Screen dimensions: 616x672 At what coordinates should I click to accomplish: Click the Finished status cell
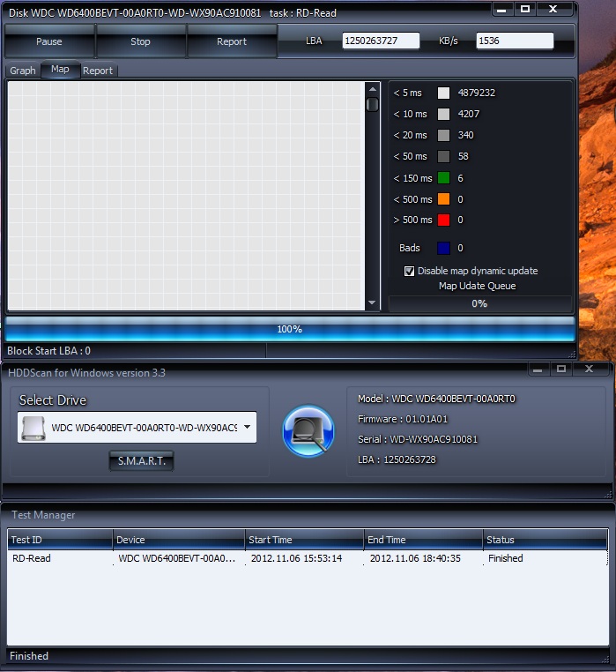coord(506,558)
